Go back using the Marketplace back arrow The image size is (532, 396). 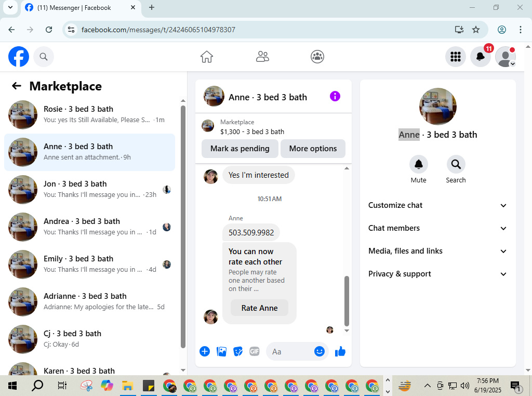pyautogui.click(x=16, y=86)
